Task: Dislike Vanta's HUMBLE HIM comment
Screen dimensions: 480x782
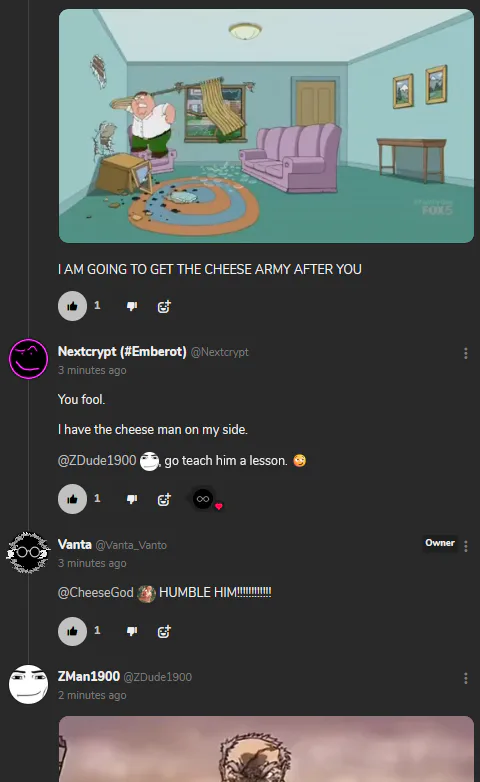Action: [132, 631]
